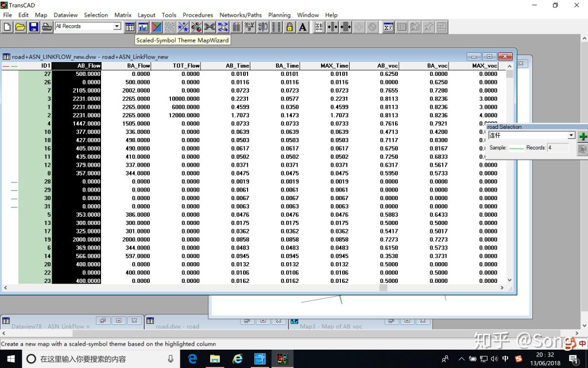Open the Tools menu
Viewport: 588px width, 368px height.
169,15
